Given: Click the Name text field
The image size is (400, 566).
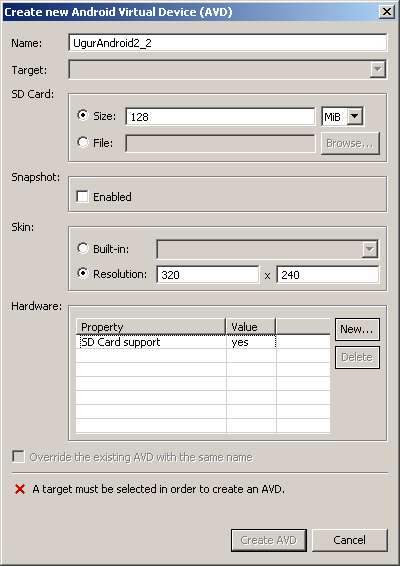Looking at the screenshot, I should pos(227,43).
